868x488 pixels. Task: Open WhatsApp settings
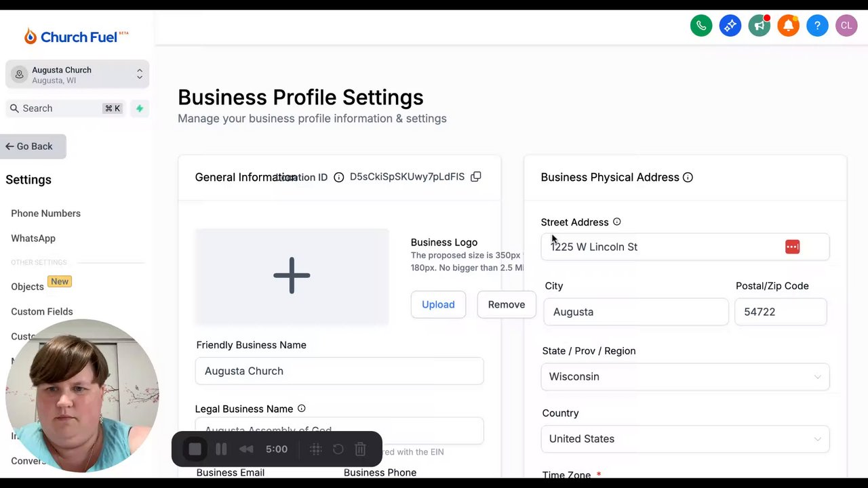[33, 239]
